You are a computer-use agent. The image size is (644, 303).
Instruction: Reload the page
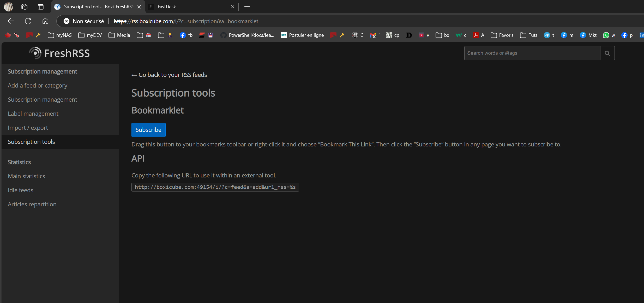point(28,21)
